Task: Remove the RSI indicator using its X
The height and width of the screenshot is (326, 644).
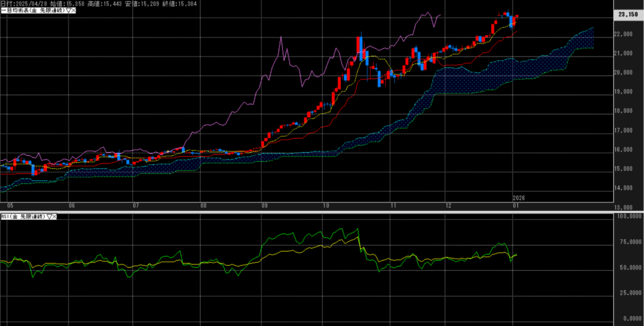Action: (x=54, y=216)
